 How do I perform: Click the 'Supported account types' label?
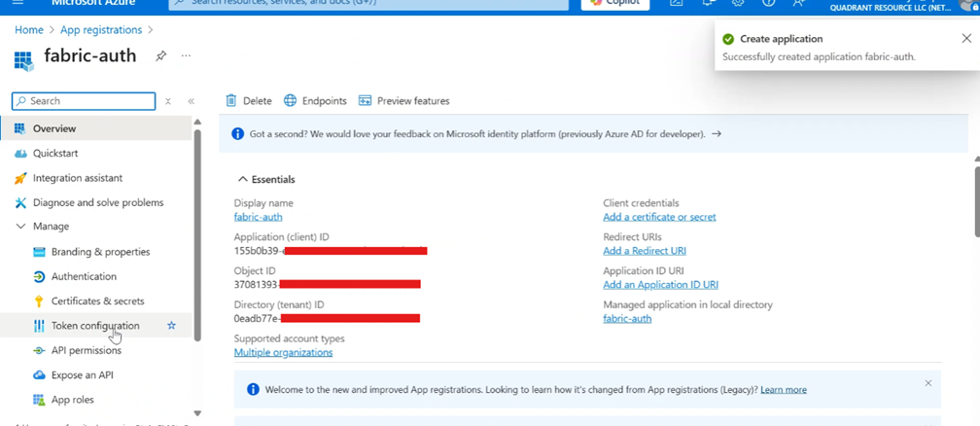tap(290, 338)
